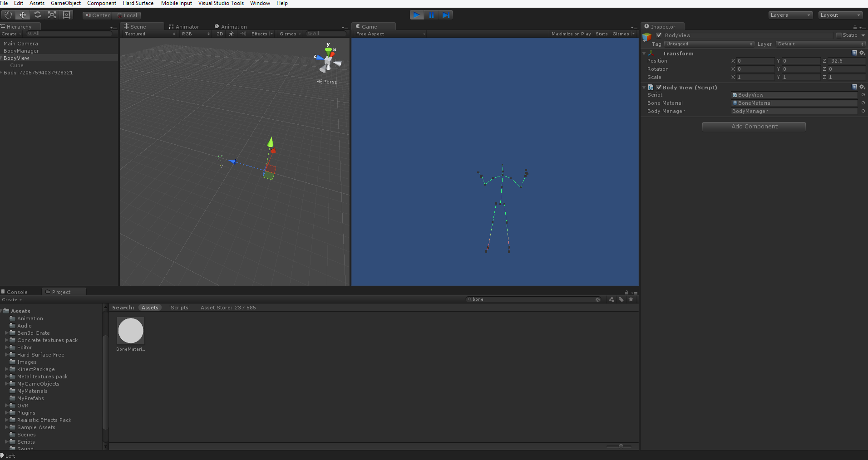
Task: Collapse the Body View Script component
Action: (644, 87)
